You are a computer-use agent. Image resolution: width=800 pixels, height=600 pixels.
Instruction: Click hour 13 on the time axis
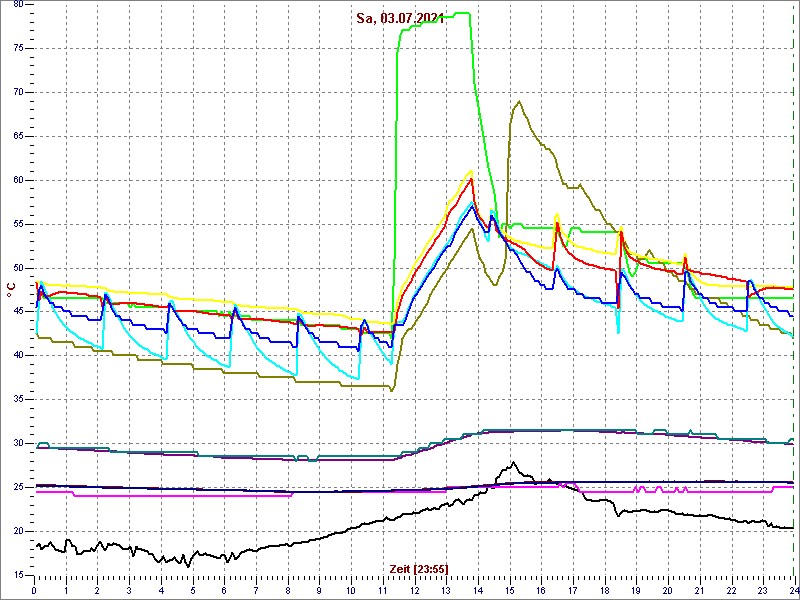(x=446, y=591)
